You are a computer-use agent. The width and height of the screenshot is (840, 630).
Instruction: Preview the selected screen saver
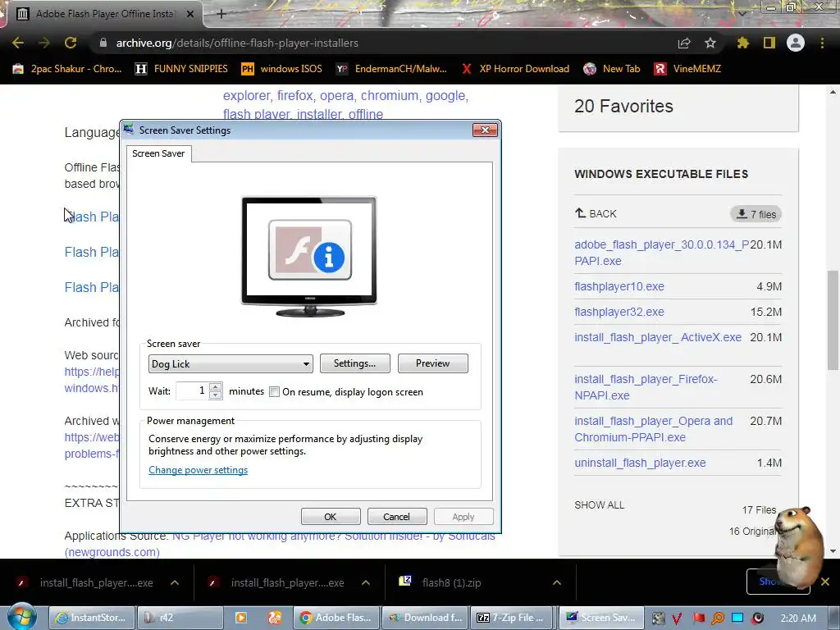point(433,363)
